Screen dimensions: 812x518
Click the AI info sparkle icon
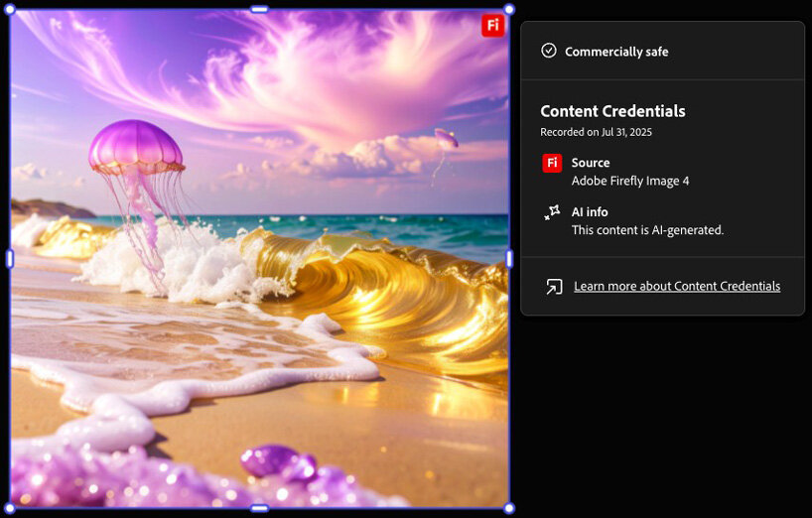(x=552, y=212)
